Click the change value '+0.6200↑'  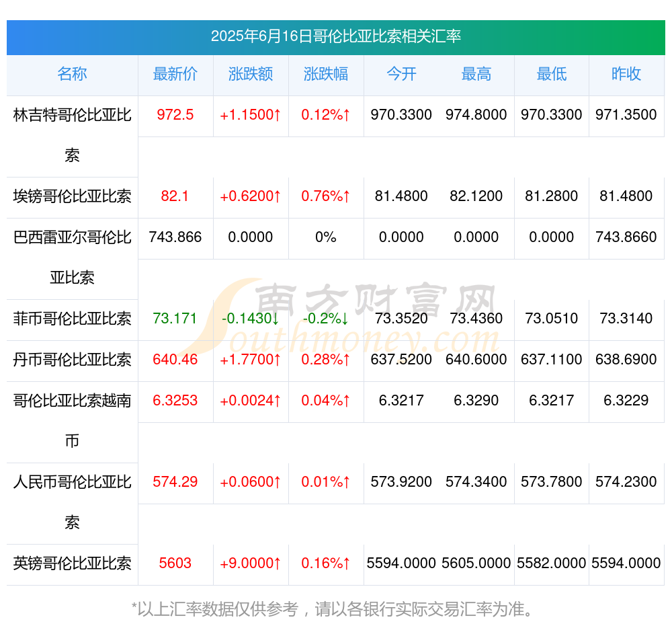pos(250,196)
